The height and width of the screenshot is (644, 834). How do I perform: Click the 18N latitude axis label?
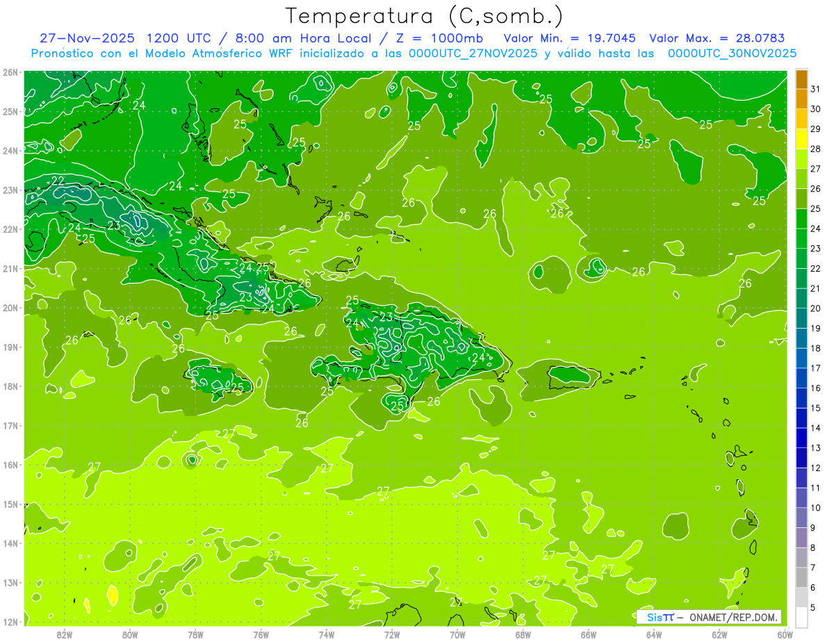point(10,386)
